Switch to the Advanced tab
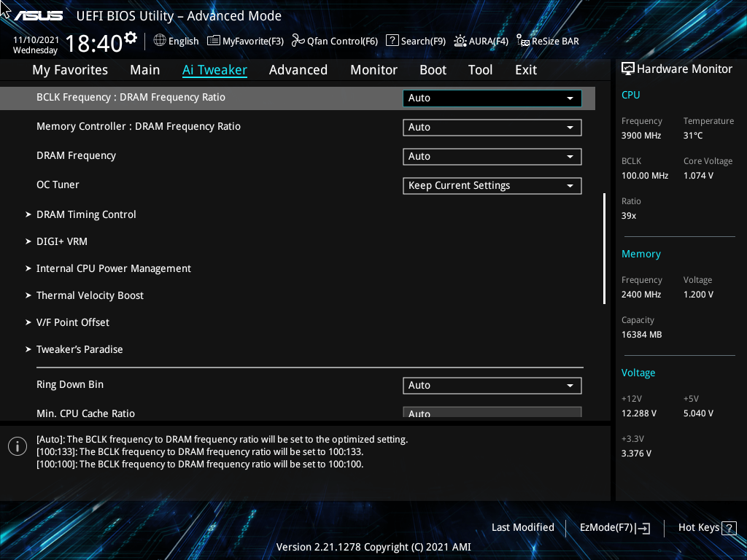This screenshot has width=747, height=560. point(298,70)
